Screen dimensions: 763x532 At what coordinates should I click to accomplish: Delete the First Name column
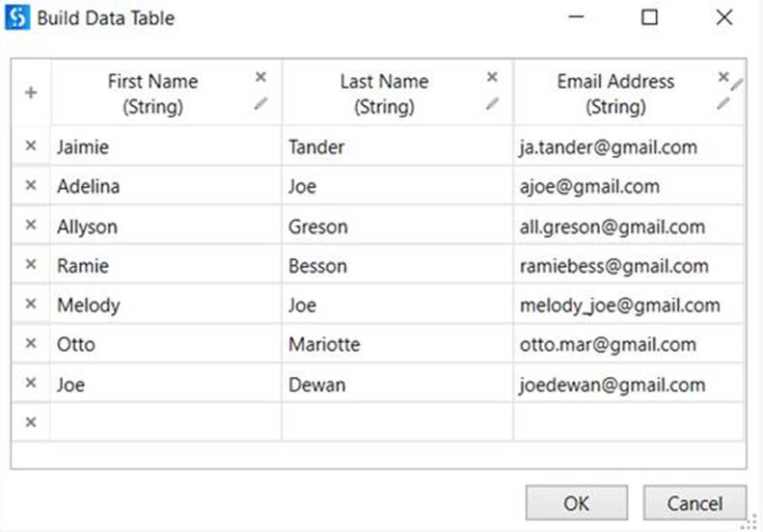coord(260,77)
